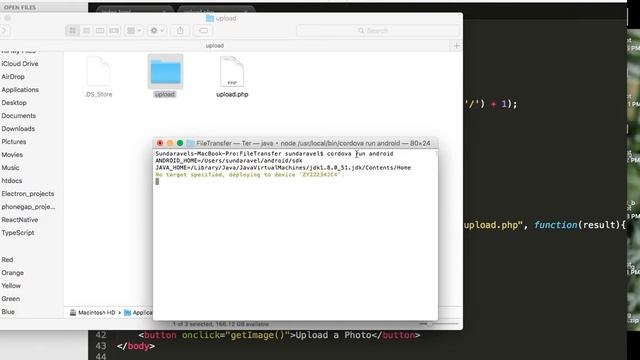
Task: Open Applications in Finder sidebar
Action: pyautogui.click(x=20, y=90)
